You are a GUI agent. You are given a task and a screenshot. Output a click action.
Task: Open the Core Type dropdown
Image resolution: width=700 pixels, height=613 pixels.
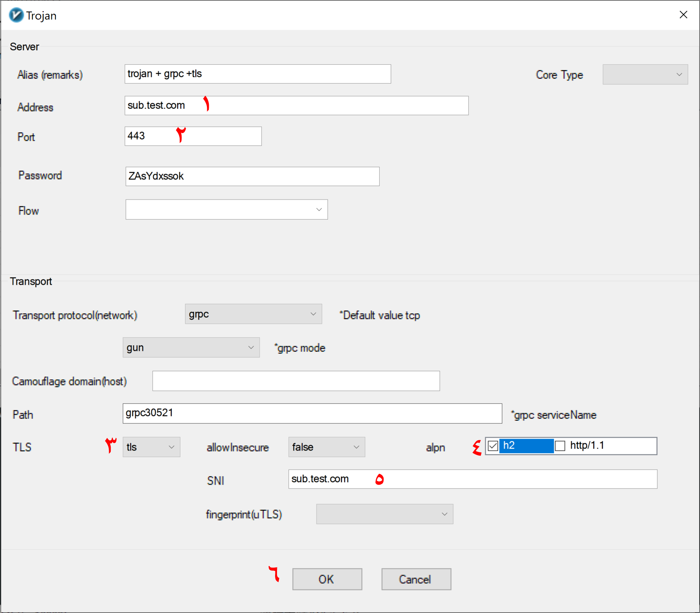coord(645,74)
